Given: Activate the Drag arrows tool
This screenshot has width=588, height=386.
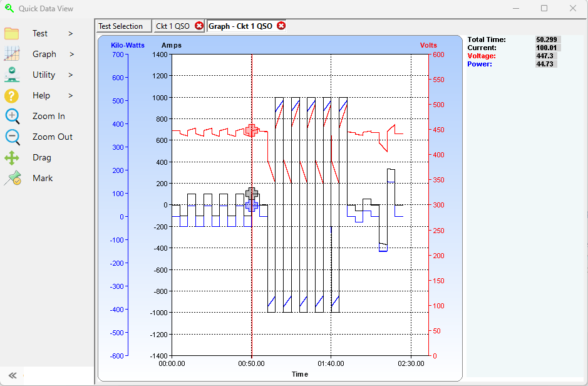Looking at the screenshot, I should tap(12, 157).
